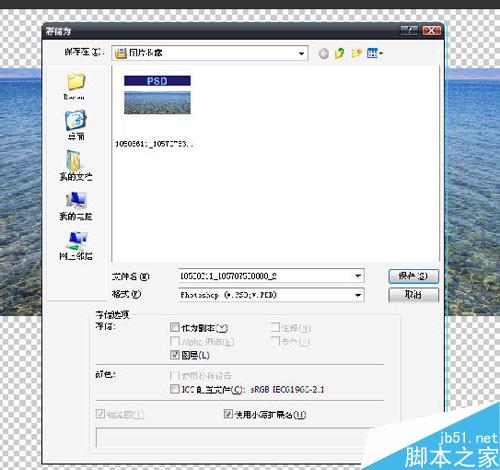Go up one folder level
This screenshot has width=500, height=470.
coord(339,53)
